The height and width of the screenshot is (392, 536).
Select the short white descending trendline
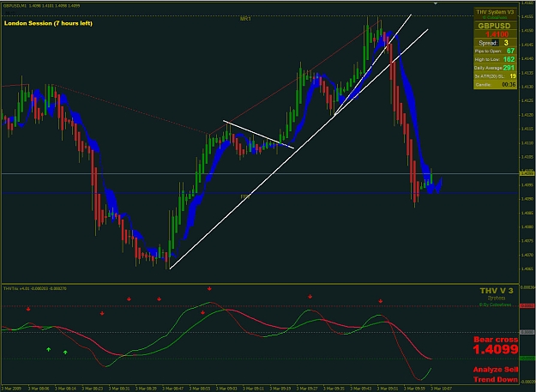click(x=258, y=135)
